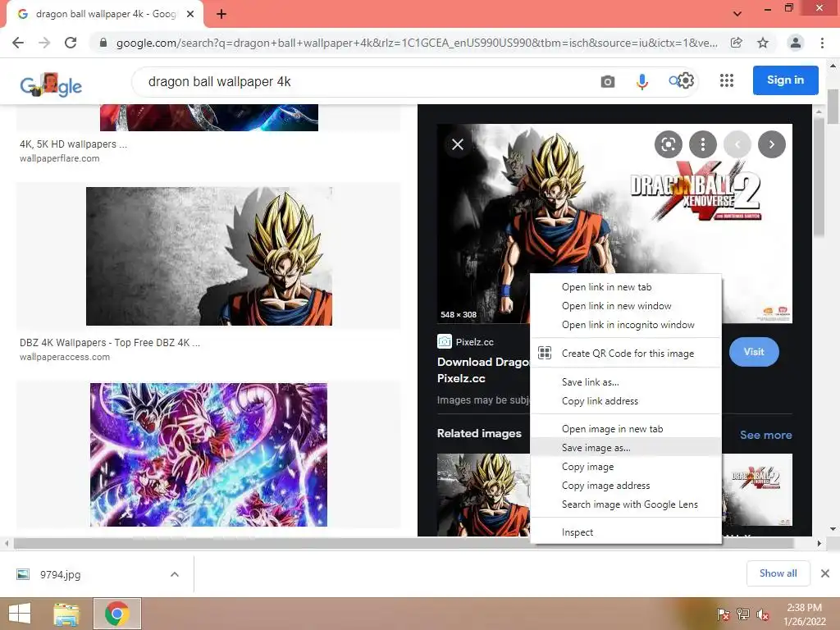The image size is (840, 630).
Task: Search this image with Lens icon
Action: click(x=668, y=144)
